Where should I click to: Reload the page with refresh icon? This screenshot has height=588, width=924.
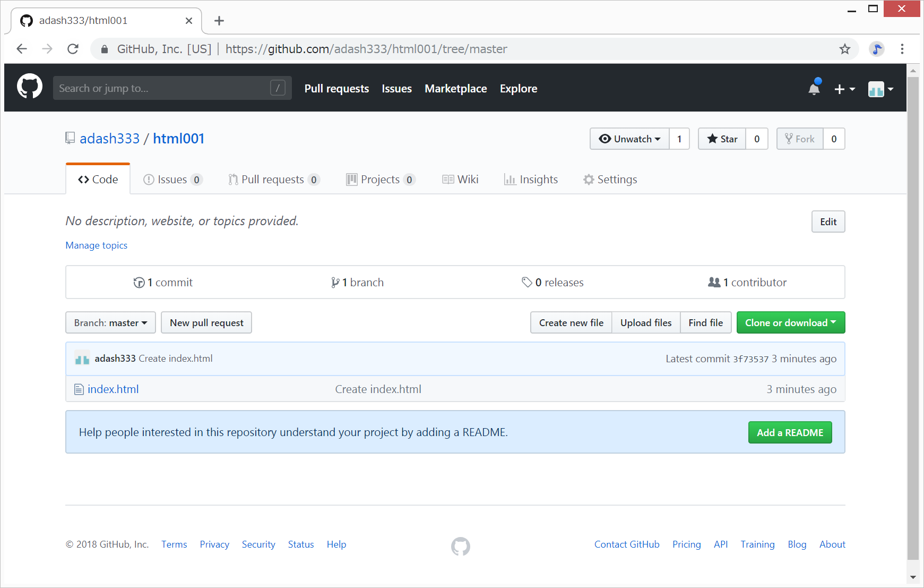click(73, 49)
